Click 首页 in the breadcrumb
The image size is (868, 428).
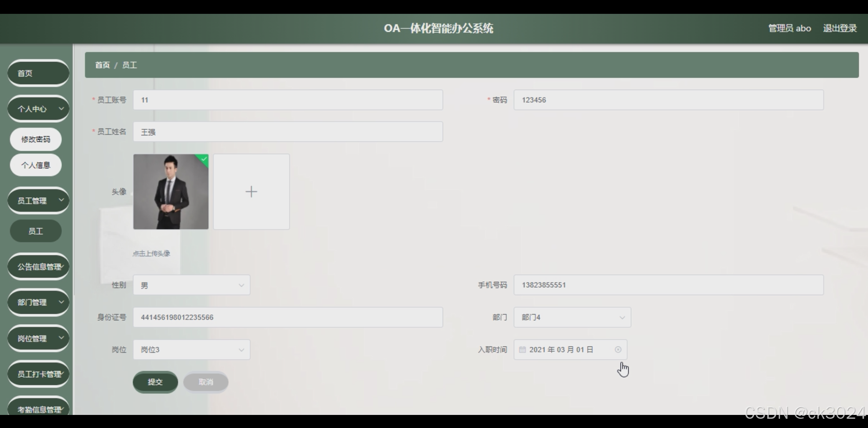102,65
